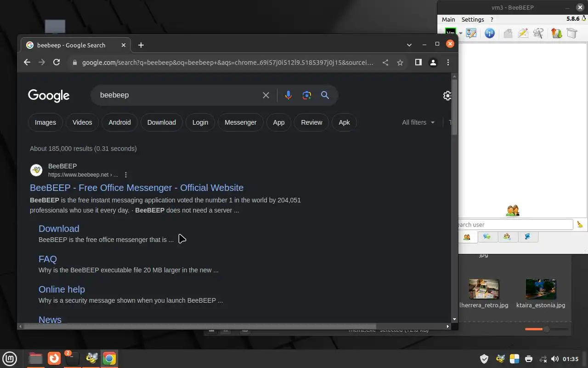Click the Google search magnifier button

click(325, 95)
